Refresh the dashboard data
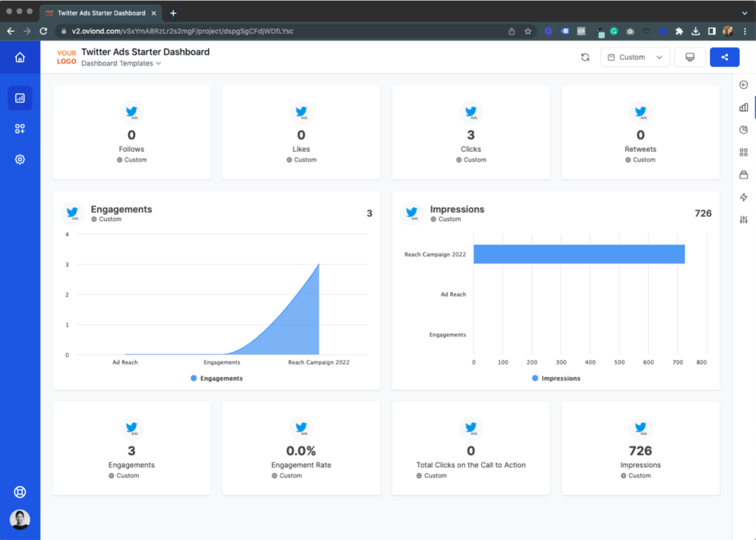 click(585, 58)
